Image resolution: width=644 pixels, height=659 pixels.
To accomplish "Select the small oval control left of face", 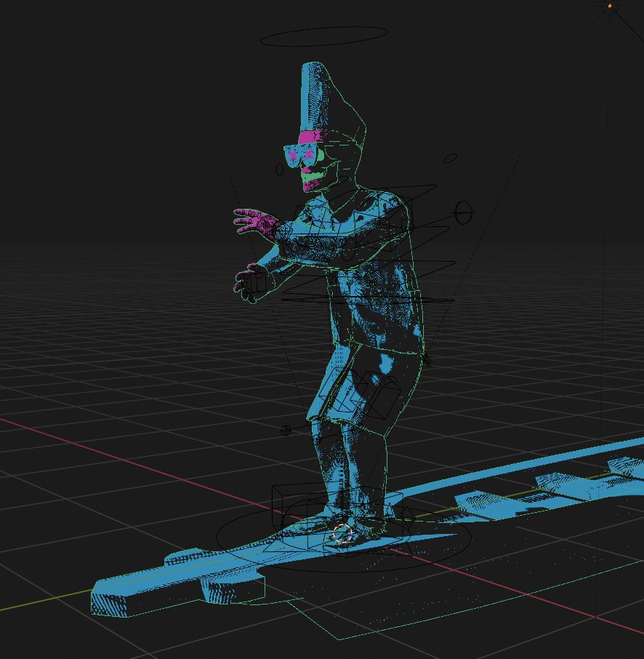I will tap(280, 169).
